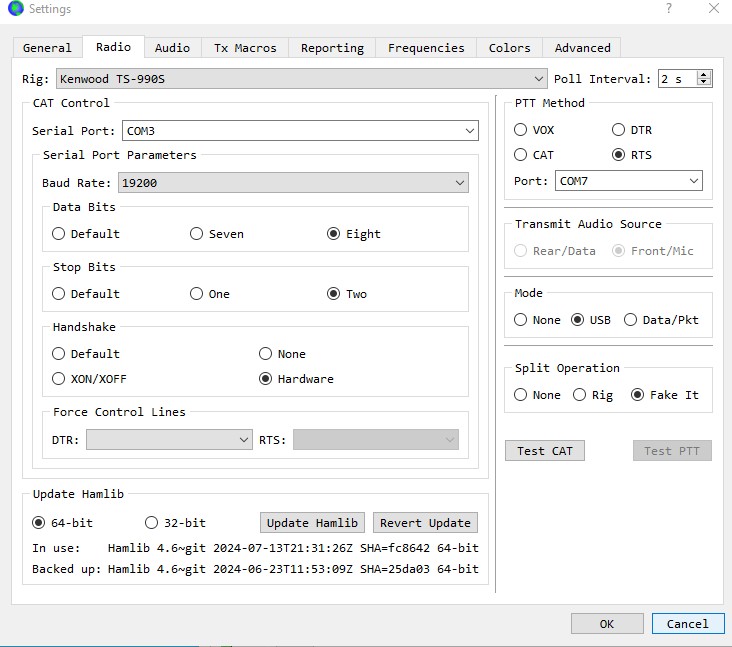
Task: Click the Update Hamlib button
Action: coord(312,522)
